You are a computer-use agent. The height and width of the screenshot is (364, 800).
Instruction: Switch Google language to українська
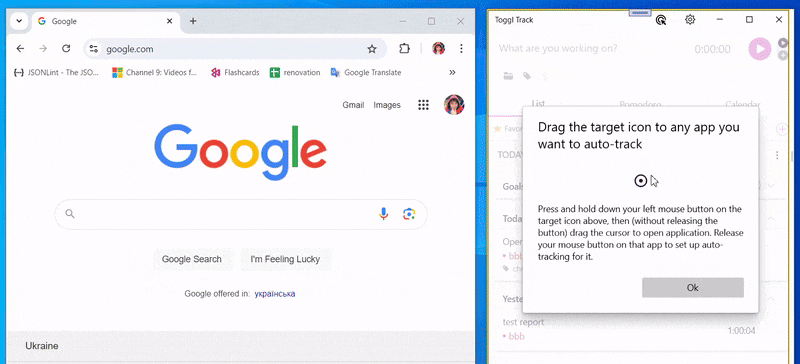(274, 294)
